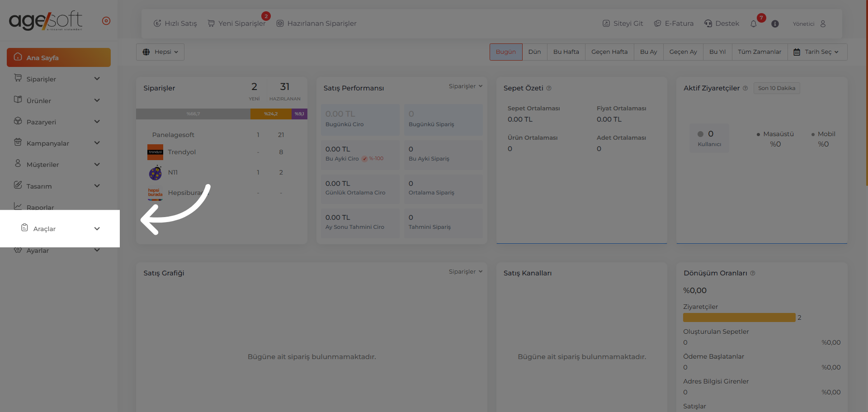
Task: Click the Trendyol marketplace logo
Action: click(155, 152)
